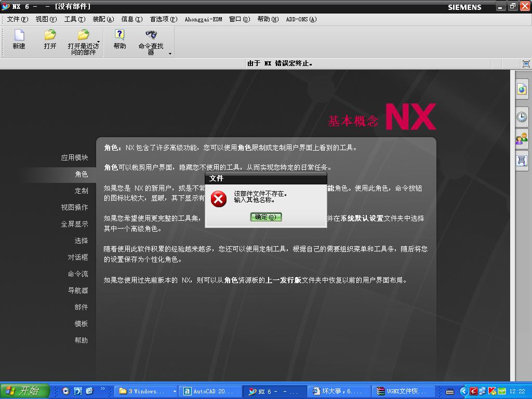Click the NX application icon in the title bar

click(x=6, y=6)
